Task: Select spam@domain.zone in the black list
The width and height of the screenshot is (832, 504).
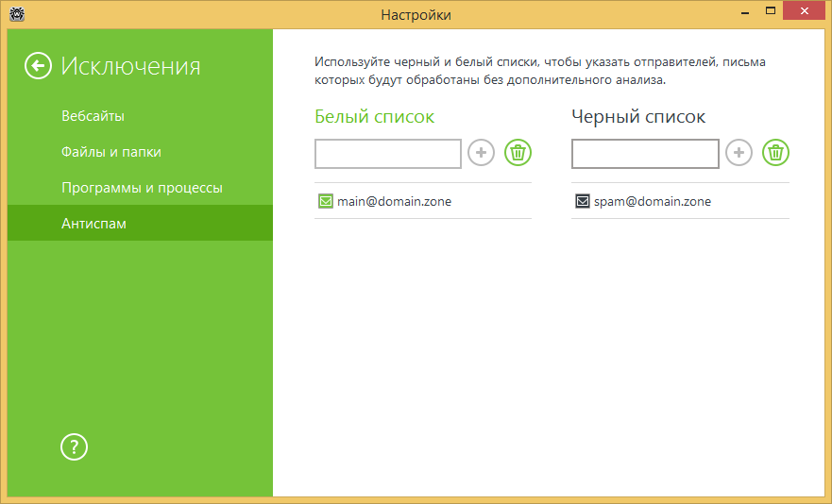Action: 680,201
